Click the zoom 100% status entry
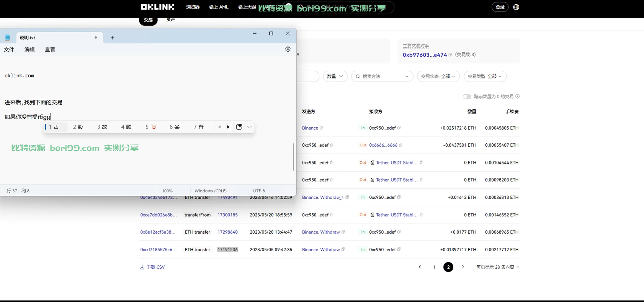 [167, 191]
